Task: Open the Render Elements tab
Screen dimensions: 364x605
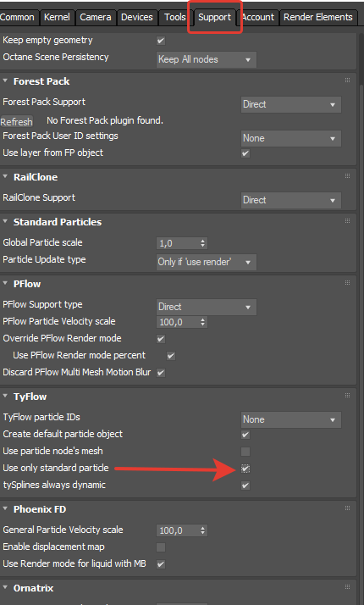Action: tap(318, 17)
